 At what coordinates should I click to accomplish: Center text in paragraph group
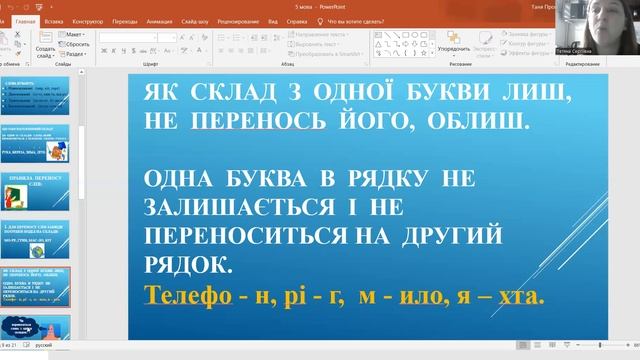click(231, 51)
